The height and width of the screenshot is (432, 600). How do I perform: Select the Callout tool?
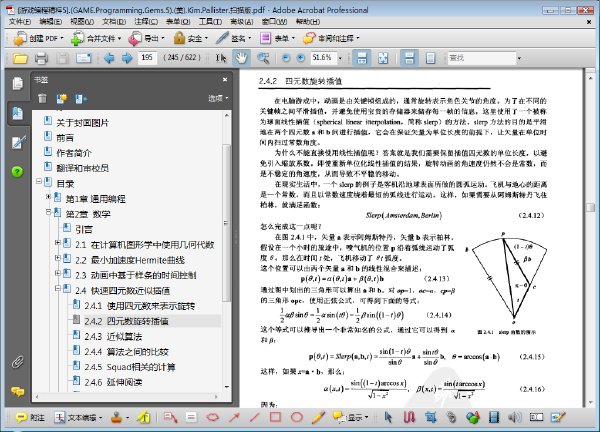170,417
